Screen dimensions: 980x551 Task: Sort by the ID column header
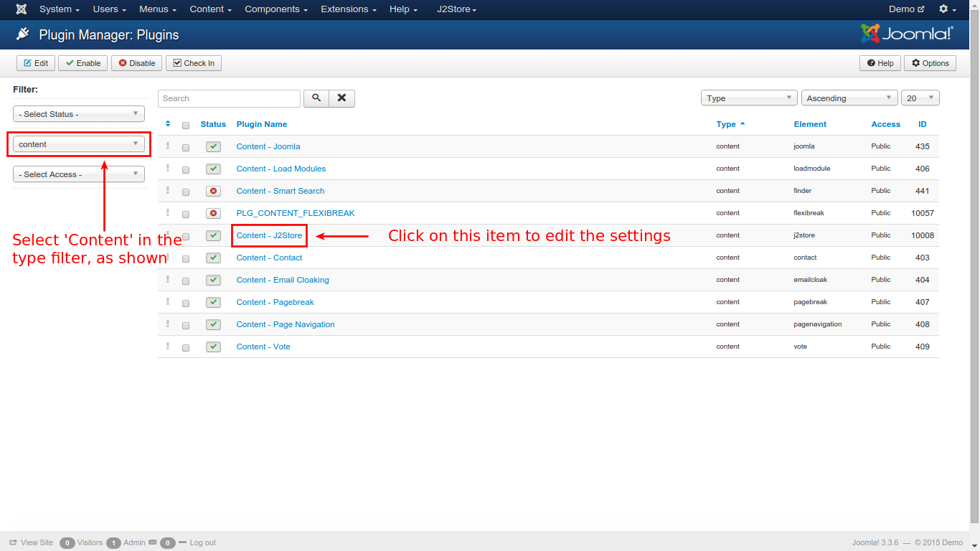(923, 124)
